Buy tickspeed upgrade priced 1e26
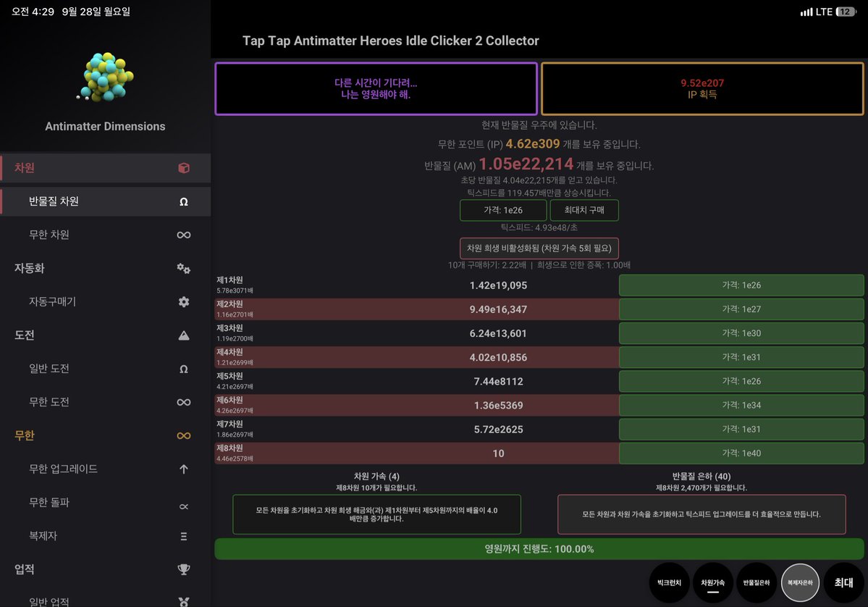 coord(503,210)
